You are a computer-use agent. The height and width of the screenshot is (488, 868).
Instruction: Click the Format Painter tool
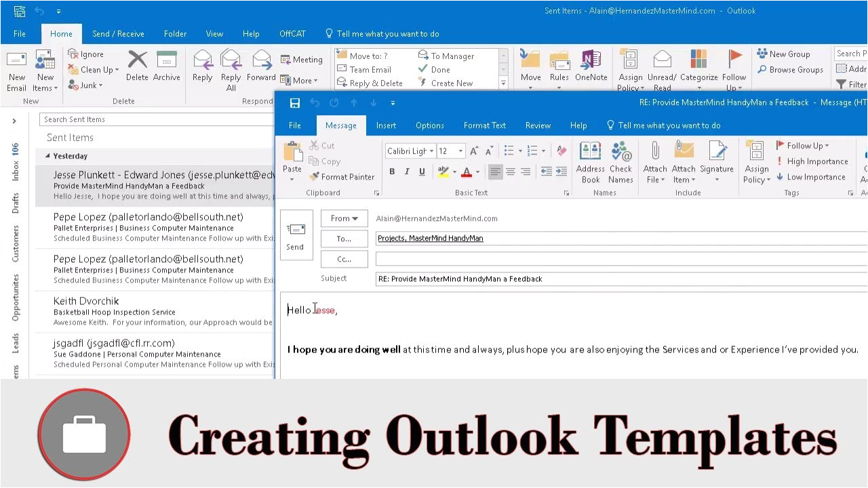point(342,177)
